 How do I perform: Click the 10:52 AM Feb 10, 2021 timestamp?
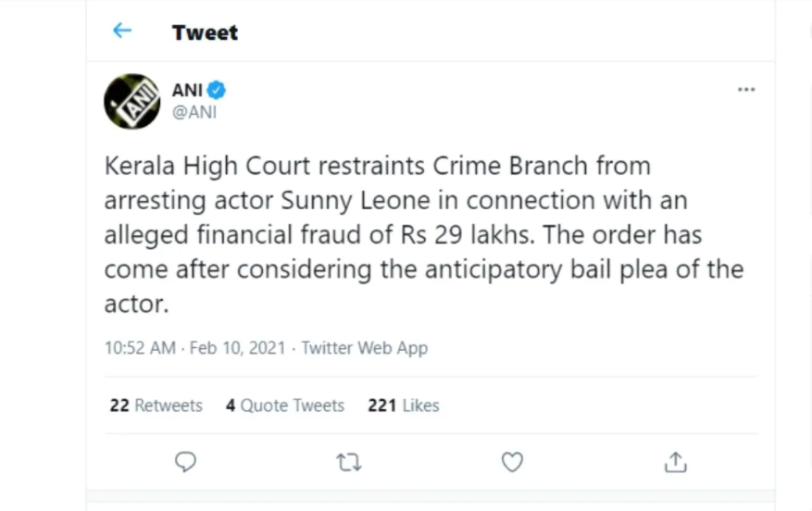(x=194, y=348)
